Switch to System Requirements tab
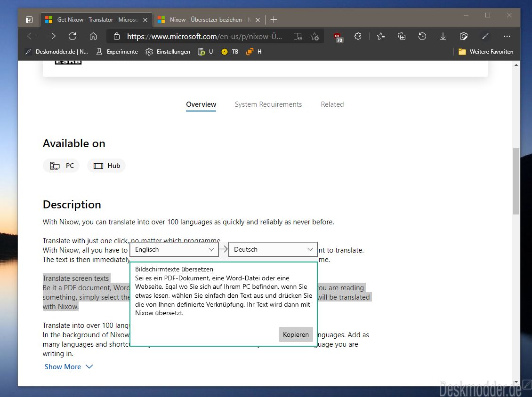 pyautogui.click(x=268, y=104)
